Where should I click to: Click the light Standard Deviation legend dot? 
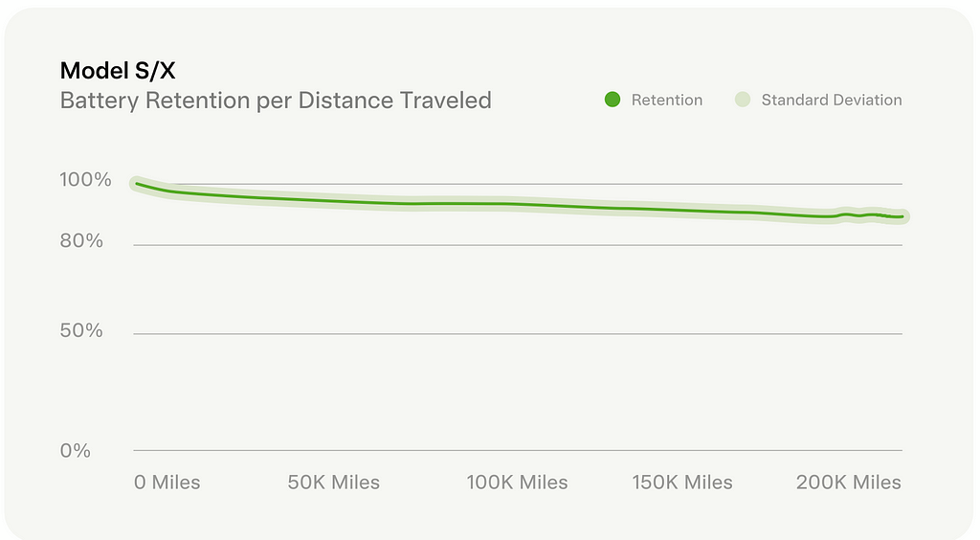coord(743,100)
